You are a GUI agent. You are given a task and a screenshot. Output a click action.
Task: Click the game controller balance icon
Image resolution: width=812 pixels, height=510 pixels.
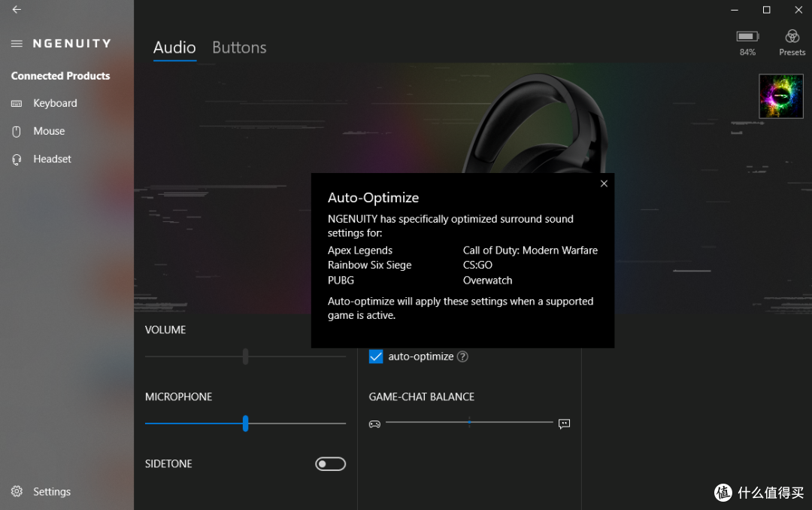click(x=374, y=424)
